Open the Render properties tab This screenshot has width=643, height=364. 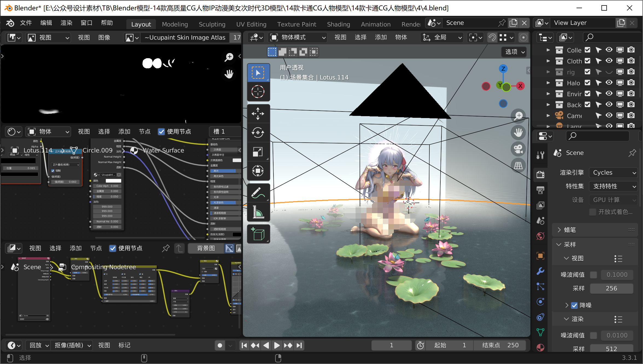point(540,174)
